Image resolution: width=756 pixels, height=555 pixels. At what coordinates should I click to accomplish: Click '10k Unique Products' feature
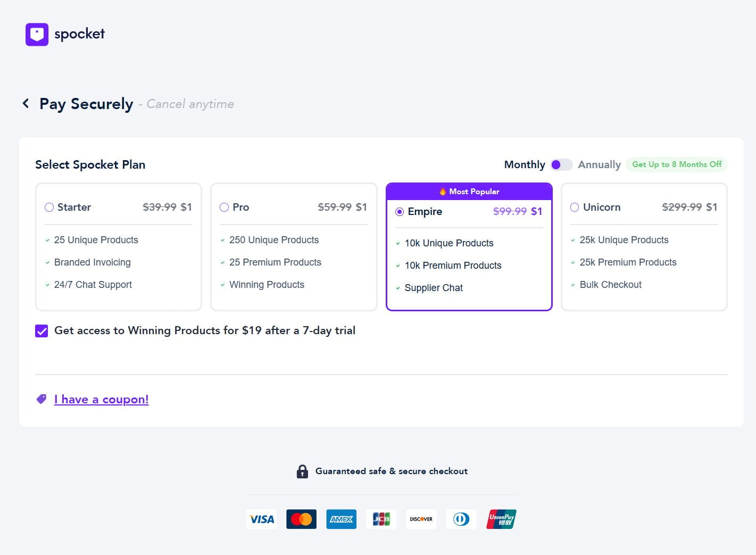pos(449,243)
